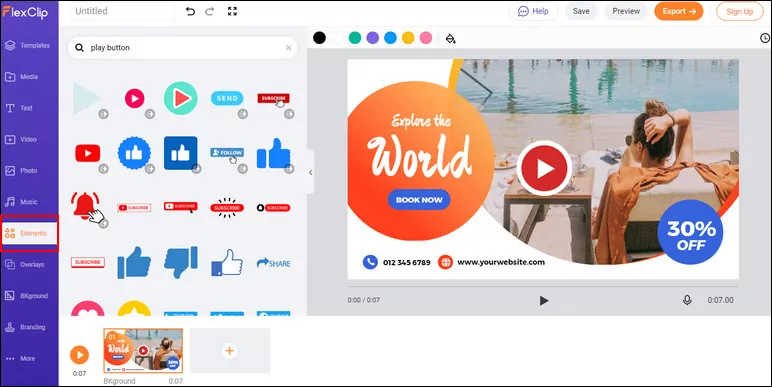Viewport: 772px width, 387px height.
Task: Select the first storyboard scene thumbnail
Action: pyautogui.click(x=143, y=351)
